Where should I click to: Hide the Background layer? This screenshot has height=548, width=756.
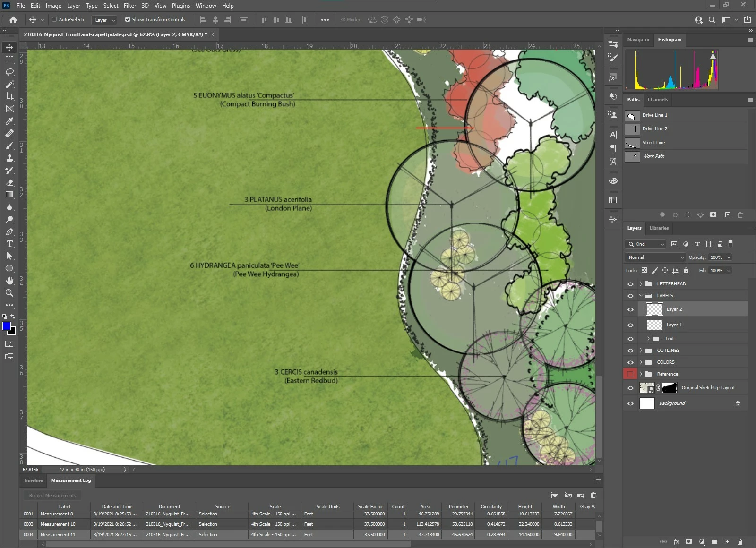[630, 403]
